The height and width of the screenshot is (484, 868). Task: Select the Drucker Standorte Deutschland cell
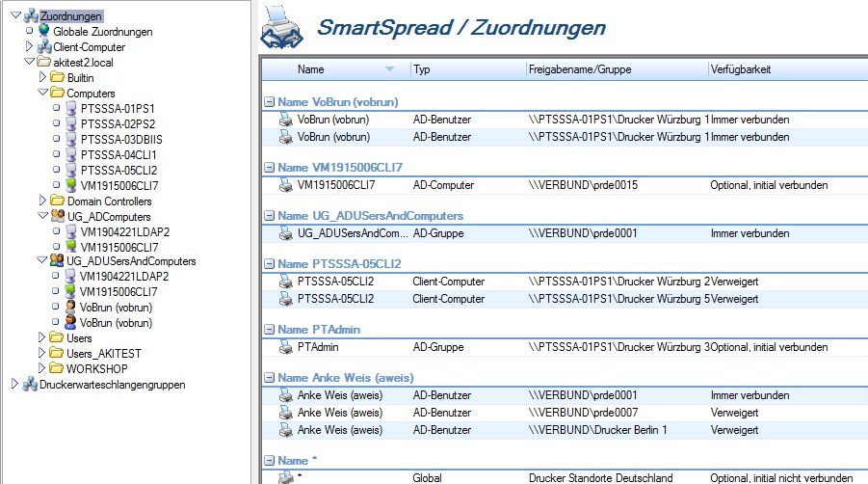pos(600,478)
